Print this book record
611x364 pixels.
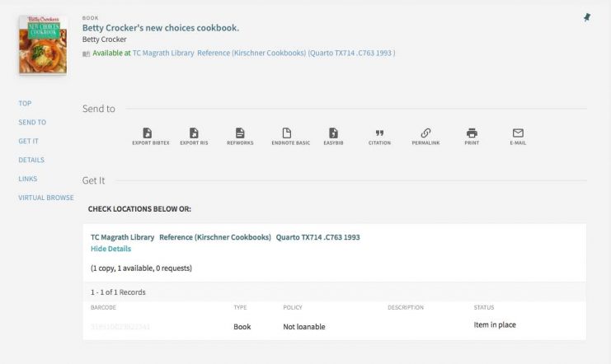(472, 135)
